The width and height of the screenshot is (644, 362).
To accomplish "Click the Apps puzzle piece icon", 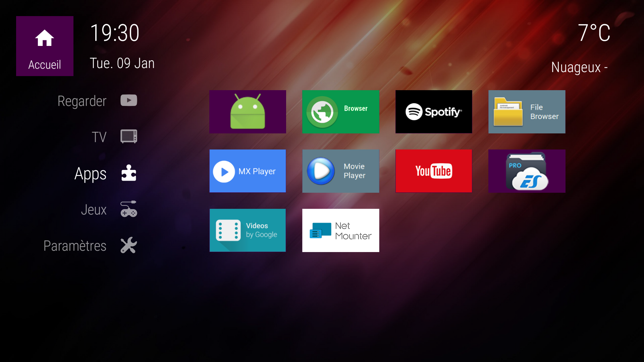I will 129,173.
